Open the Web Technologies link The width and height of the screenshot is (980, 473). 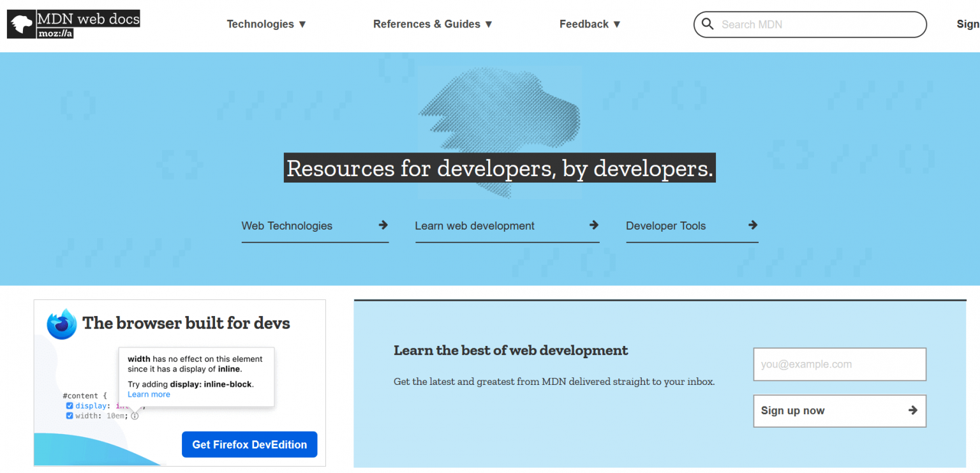point(287,226)
